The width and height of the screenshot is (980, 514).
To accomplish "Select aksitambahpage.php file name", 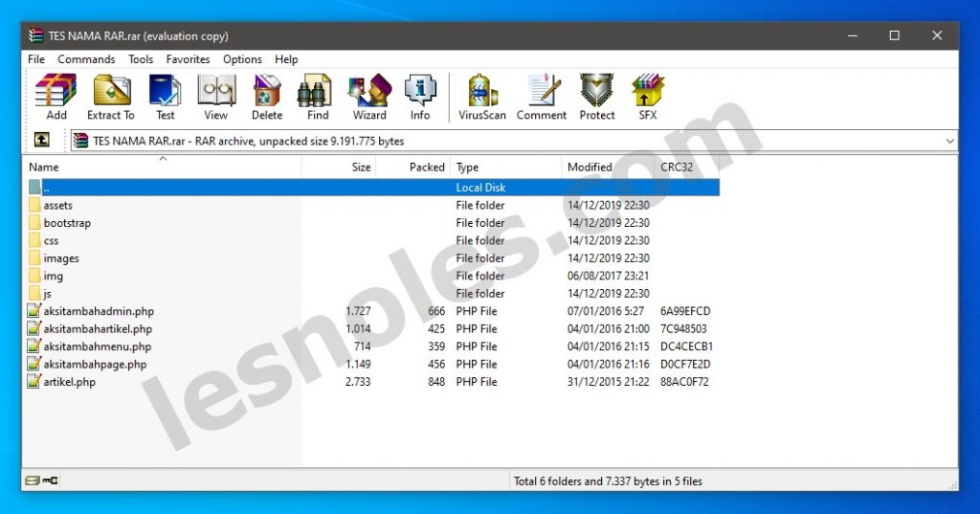I will [x=95, y=364].
